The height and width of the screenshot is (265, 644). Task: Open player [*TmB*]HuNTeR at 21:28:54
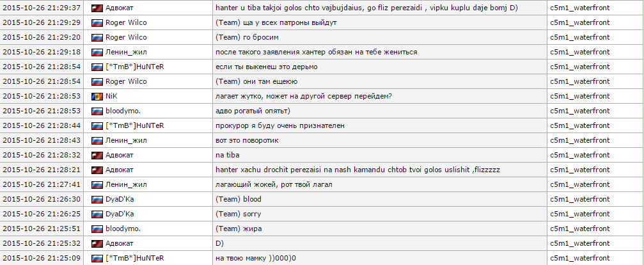[135, 67]
